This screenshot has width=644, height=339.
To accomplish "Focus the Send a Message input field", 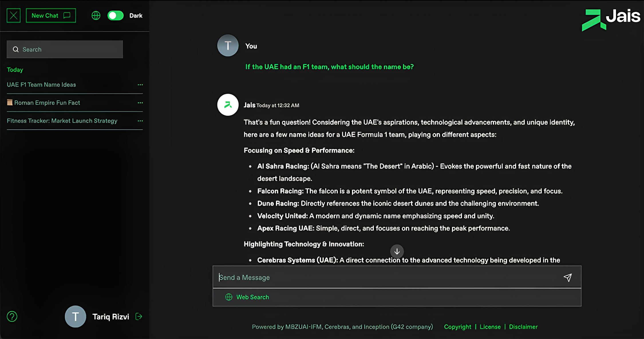I will click(386, 277).
